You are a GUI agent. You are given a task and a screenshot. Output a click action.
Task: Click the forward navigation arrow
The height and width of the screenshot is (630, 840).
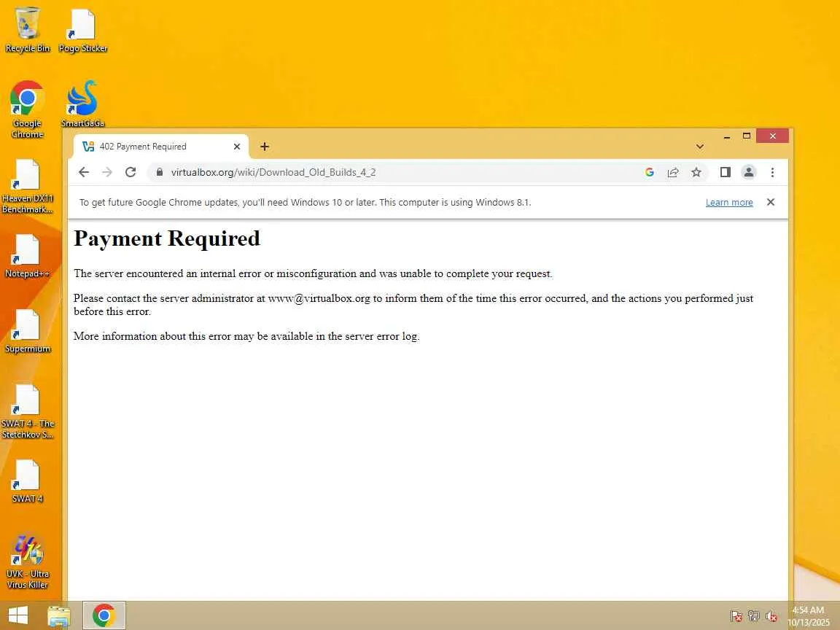pos(107,172)
